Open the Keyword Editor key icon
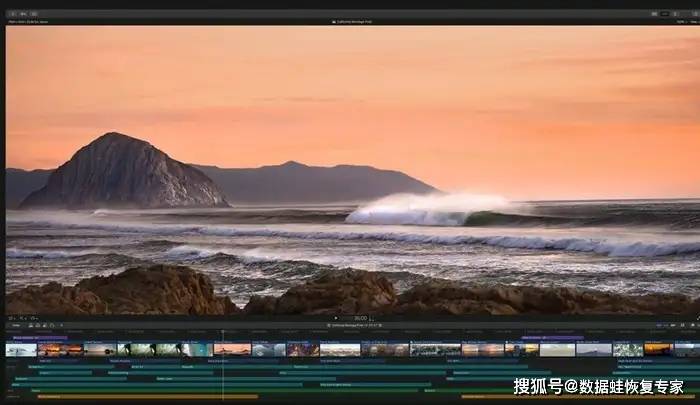700x405 pixels. tap(21, 13)
